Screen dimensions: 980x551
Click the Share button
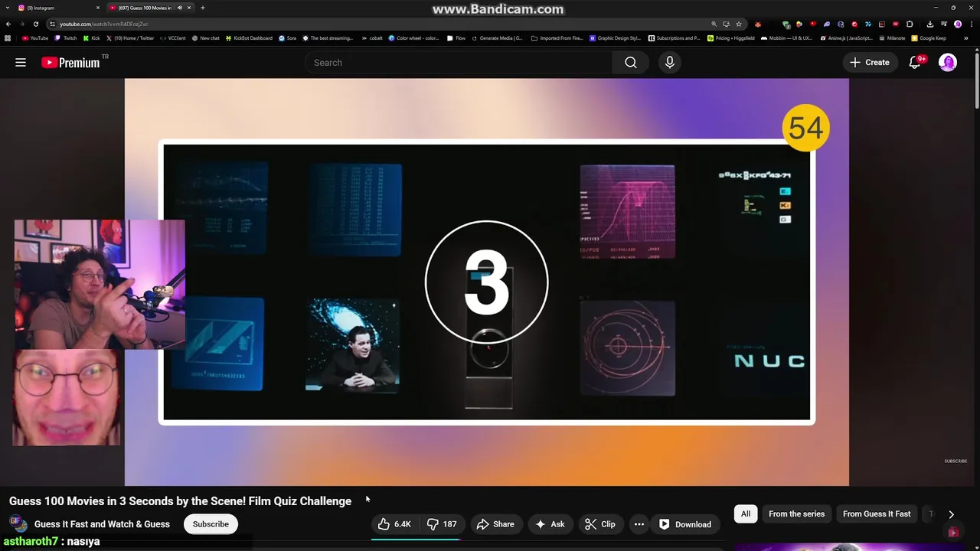(x=495, y=524)
